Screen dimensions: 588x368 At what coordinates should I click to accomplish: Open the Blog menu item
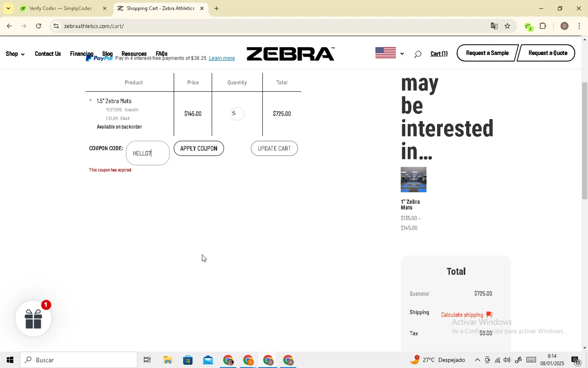[x=107, y=54]
